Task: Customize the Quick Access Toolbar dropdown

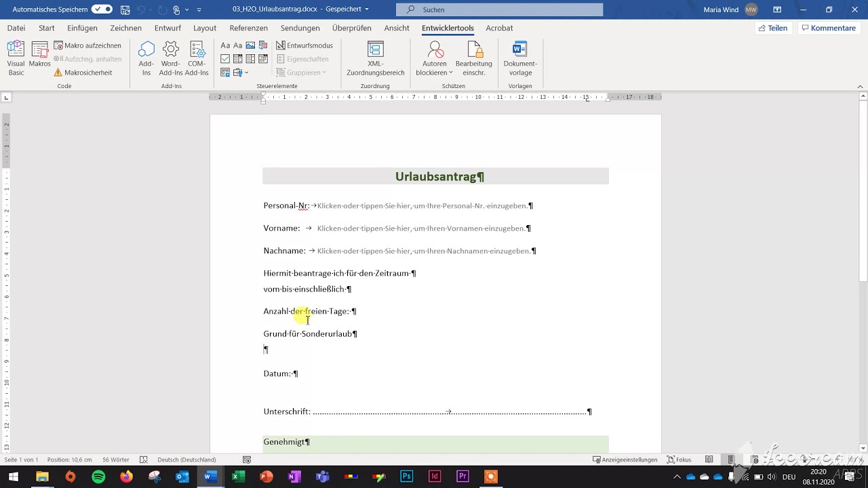Action: point(199,9)
